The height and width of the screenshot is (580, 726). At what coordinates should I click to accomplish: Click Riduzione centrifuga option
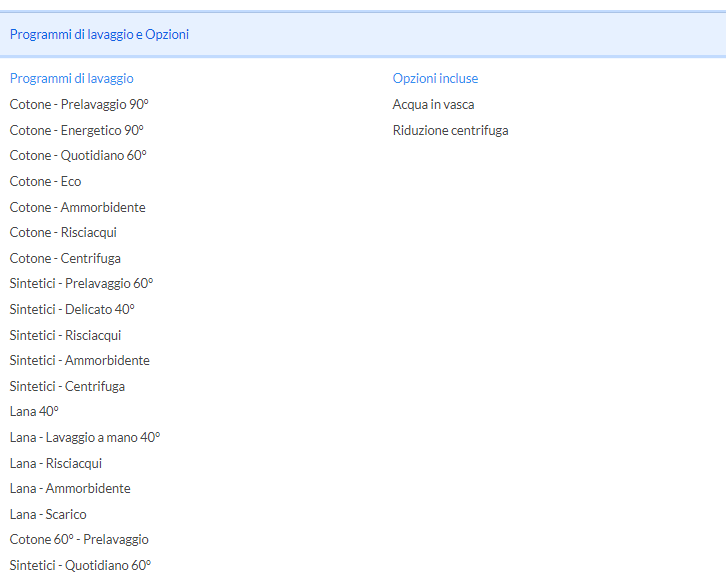(451, 131)
